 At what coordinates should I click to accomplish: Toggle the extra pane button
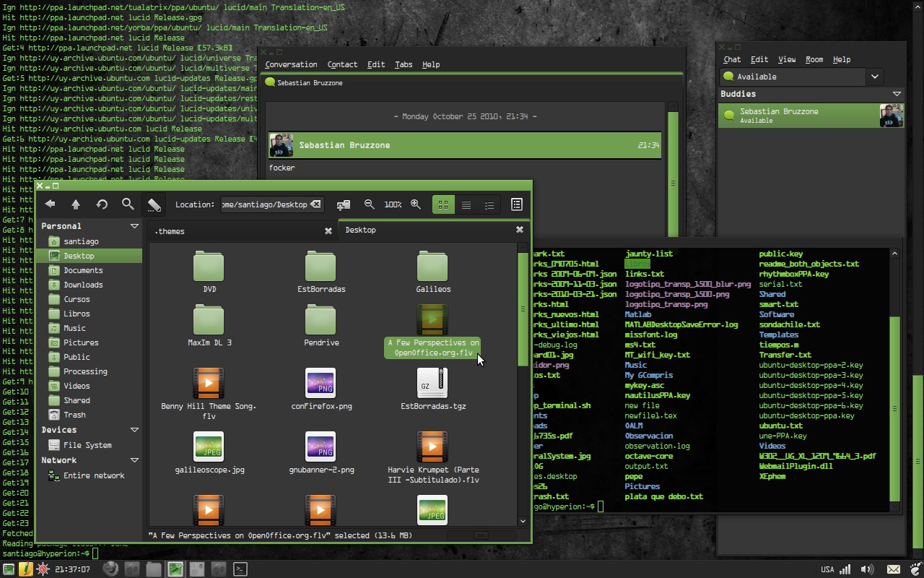tap(516, 204)
